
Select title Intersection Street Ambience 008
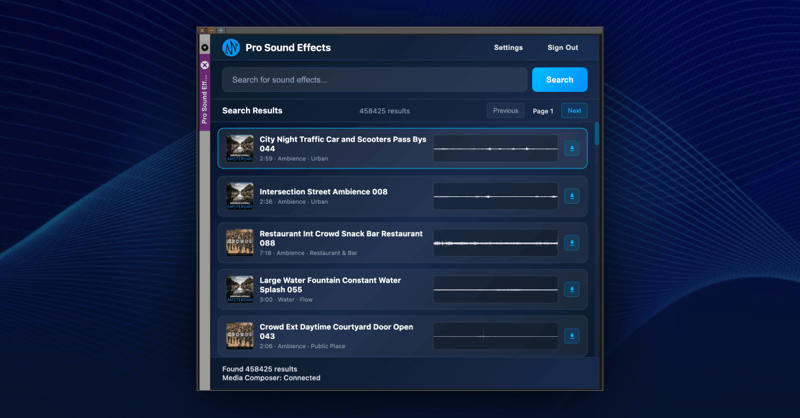[x=323, y=192]
